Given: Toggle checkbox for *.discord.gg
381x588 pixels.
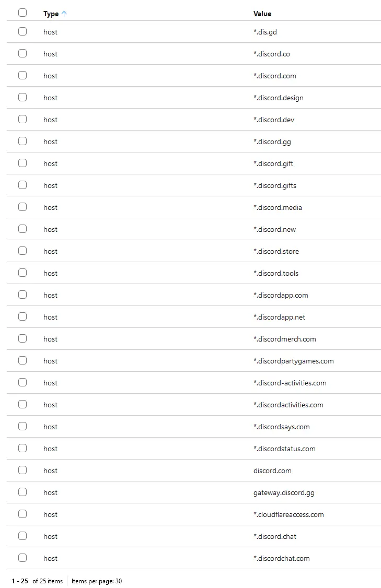Looking at the screenshot, I should coord(22,141).
